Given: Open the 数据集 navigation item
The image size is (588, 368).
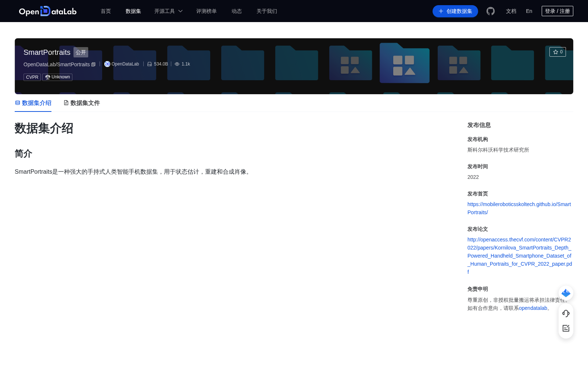Looking at the screenshot, I should pyautogui.click(x=133, y=11).
